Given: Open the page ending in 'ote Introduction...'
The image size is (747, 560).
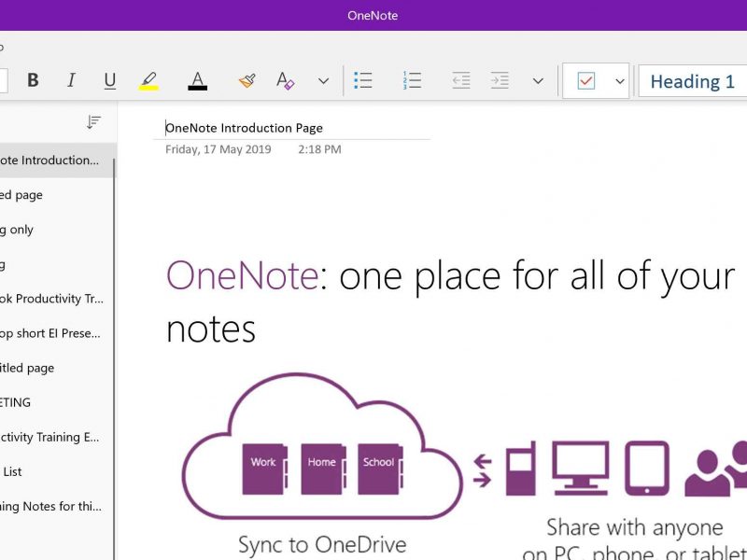Looking at the screenshot, I should coord(57,160).
